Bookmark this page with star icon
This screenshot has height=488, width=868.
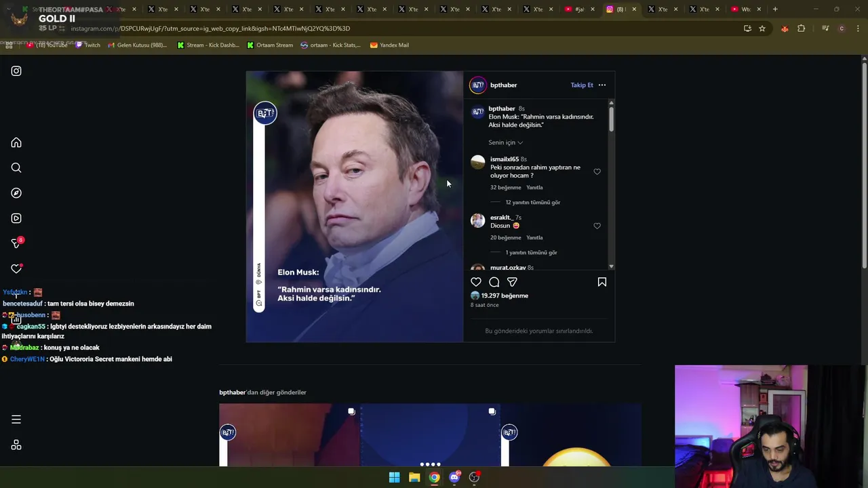pyautogui.click(x=762, y=28)
